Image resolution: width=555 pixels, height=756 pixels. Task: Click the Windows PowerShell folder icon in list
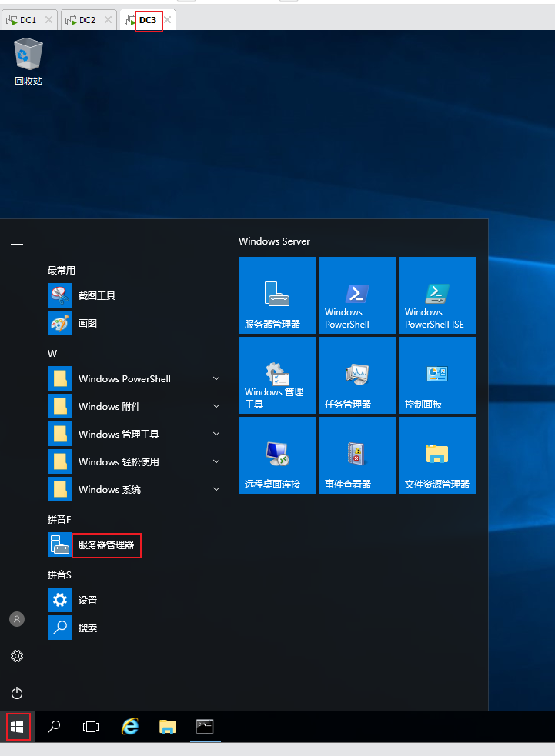[x=60, y=378]
